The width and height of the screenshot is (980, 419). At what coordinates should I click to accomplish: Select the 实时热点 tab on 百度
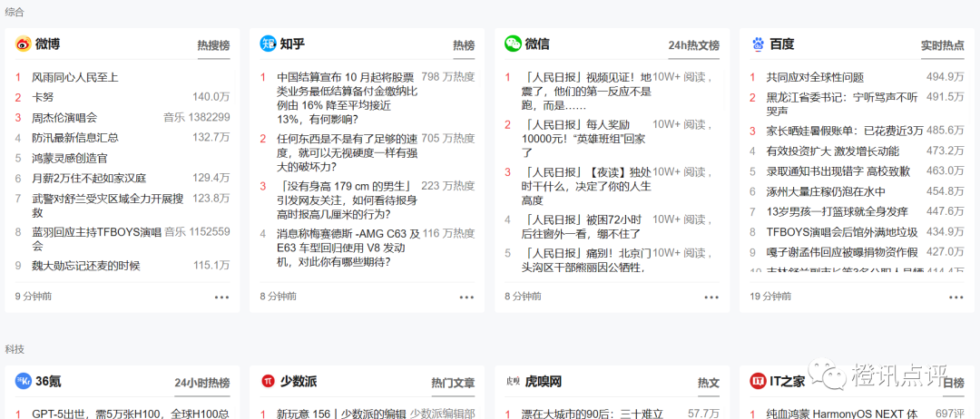[x=943, y=45]
